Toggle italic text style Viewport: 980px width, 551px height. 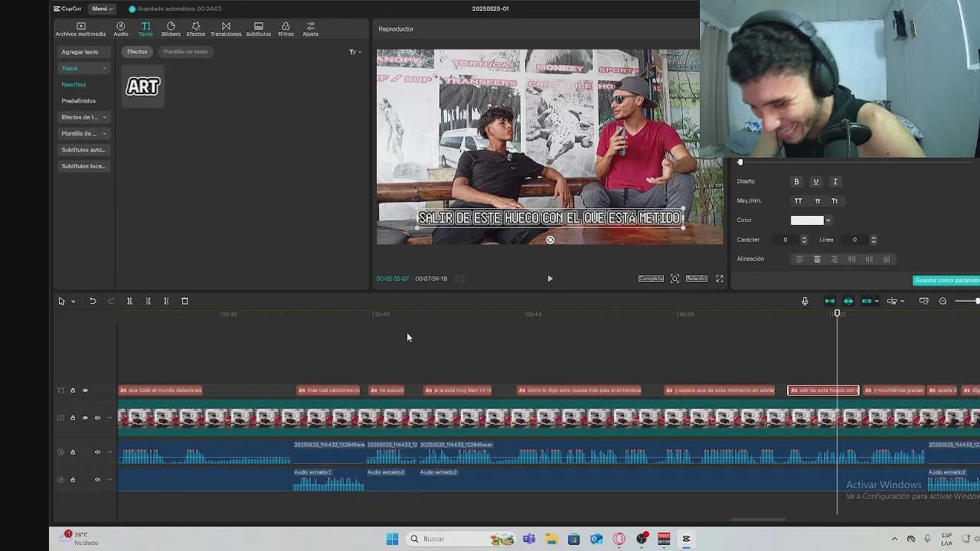[835, 181]
